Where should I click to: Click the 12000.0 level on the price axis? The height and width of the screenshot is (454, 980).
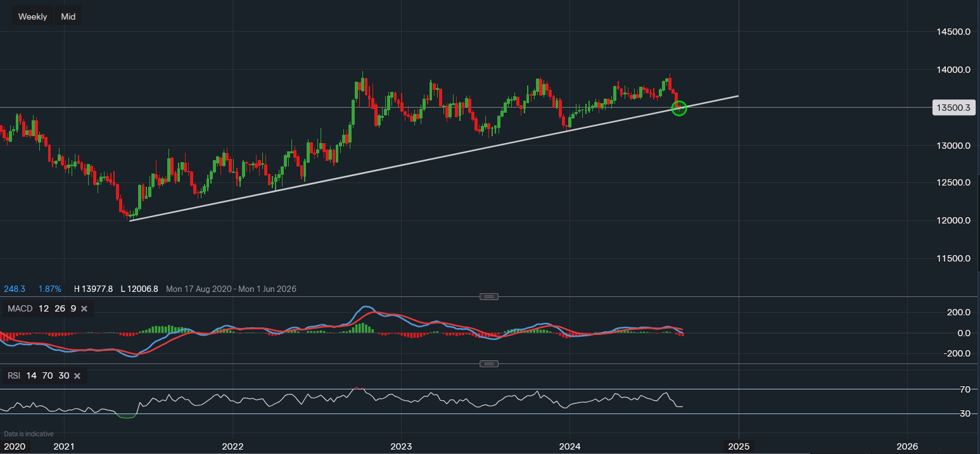[x=954, y=220]
